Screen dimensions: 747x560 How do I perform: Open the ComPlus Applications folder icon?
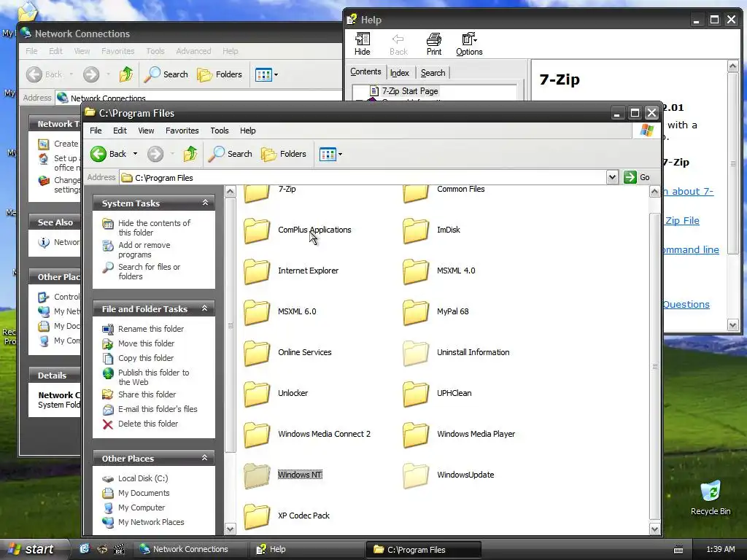coord(257,230)
